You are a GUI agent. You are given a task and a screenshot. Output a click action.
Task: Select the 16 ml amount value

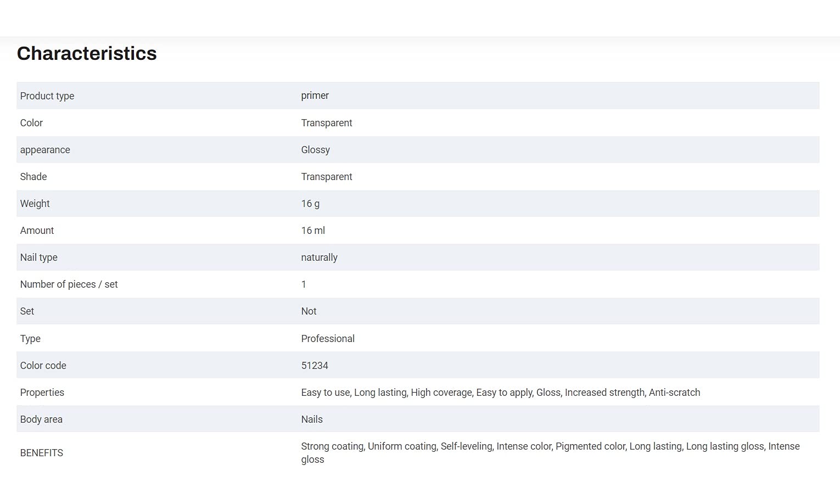tap(313, 231)
